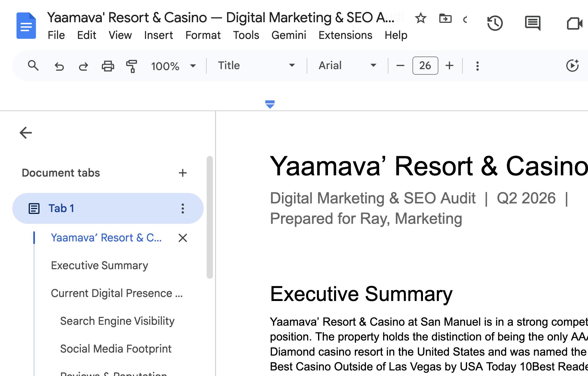Activate the paint format tool
Viewport: 588px width, 376px height.
[x=132, y=66]
